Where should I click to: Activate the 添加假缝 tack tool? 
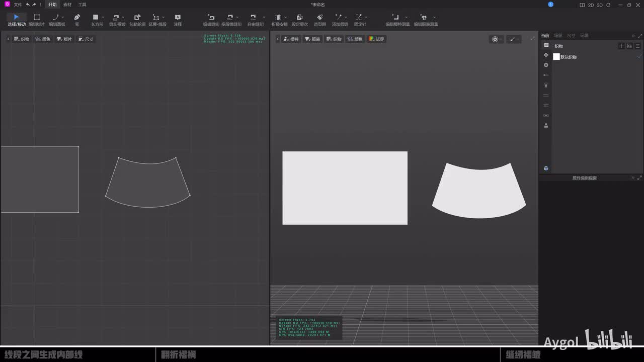[339, 20]
